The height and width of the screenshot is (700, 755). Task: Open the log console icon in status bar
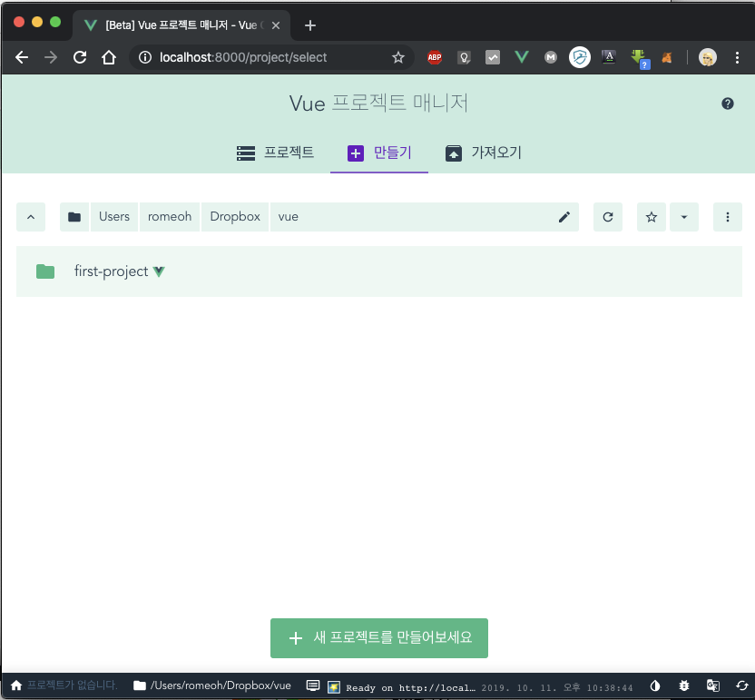pyautogui.click(x=313, y=685)
